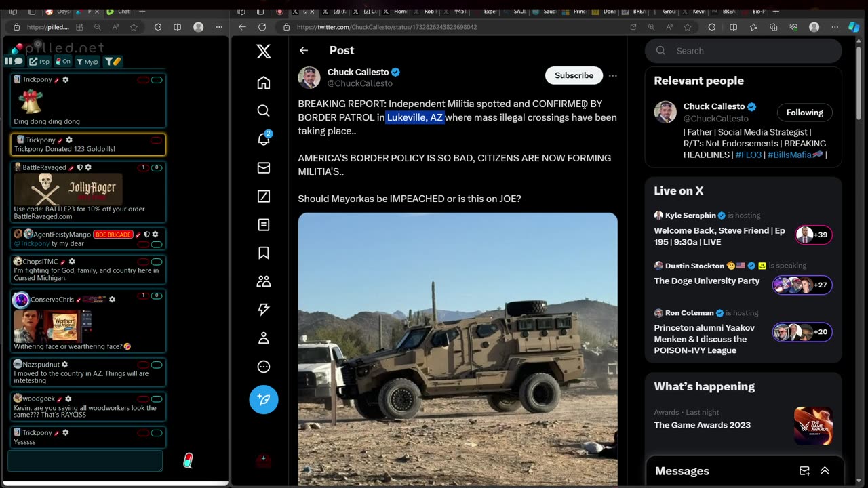This screenshot has height=488, width=868.
Task: Focus the pilled.net chat message box
Action: 85,460
